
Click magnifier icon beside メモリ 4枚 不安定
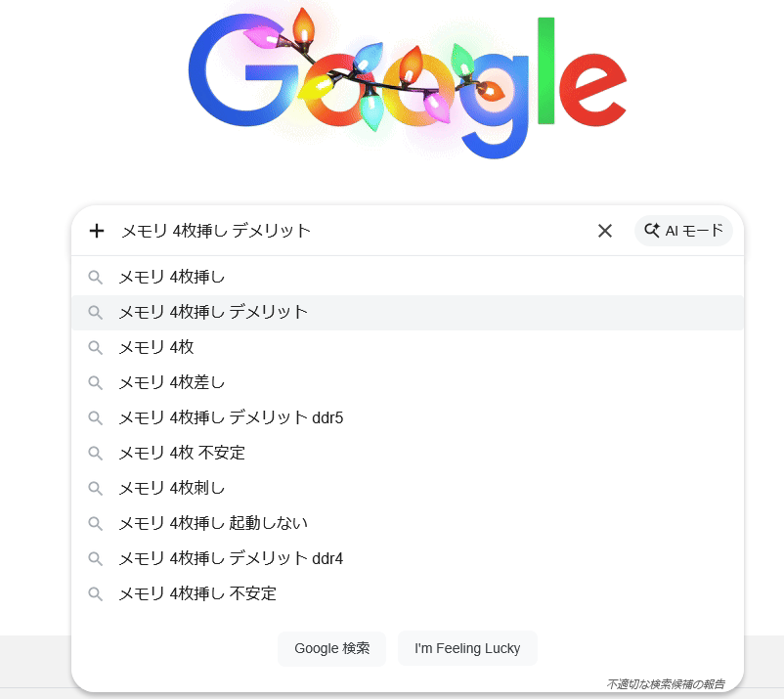[x=96, y=454]
